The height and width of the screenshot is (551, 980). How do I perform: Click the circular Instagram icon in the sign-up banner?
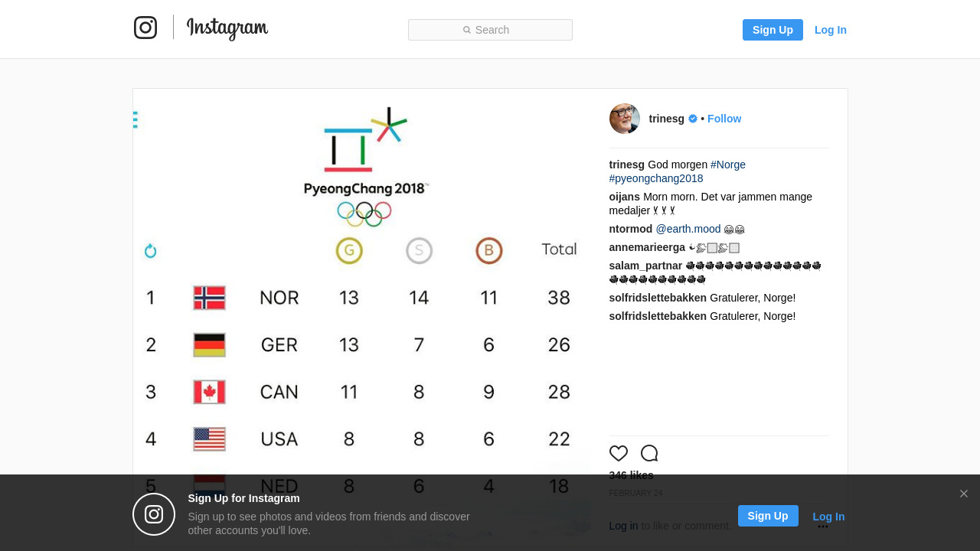tap(154, 514)
